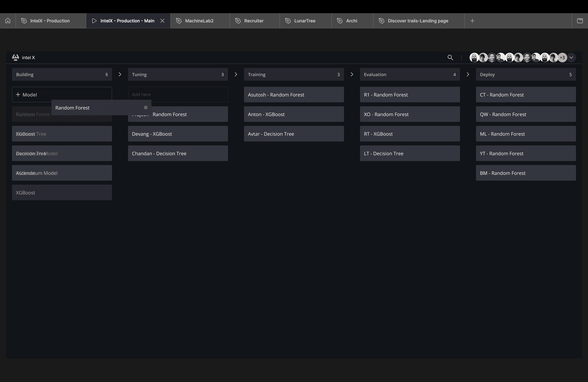Click the panel icon at far right of tab bar
Image resolution: width=588 pixels, height=382 pixels.
pyautogui.click(x=580, y=21)
